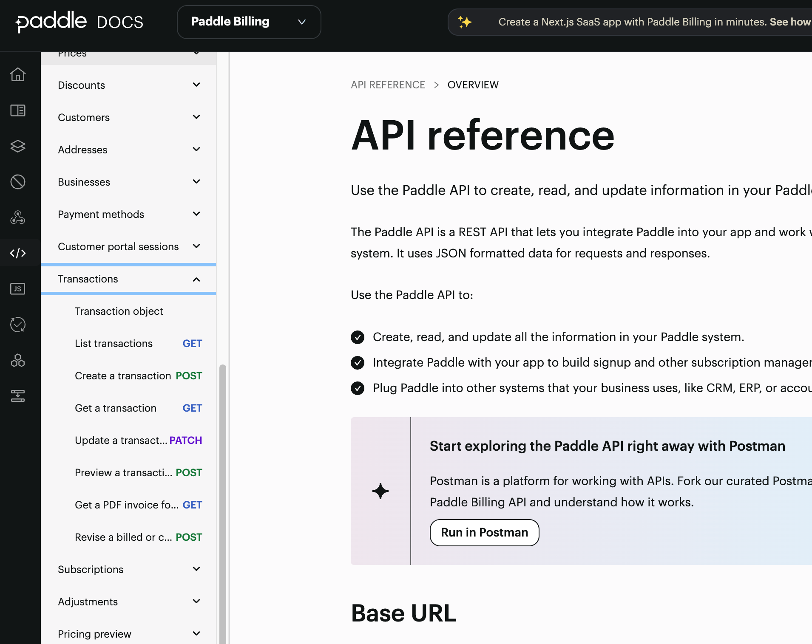
Task: Open the home icon in left rail
Action: pos(18,74)
